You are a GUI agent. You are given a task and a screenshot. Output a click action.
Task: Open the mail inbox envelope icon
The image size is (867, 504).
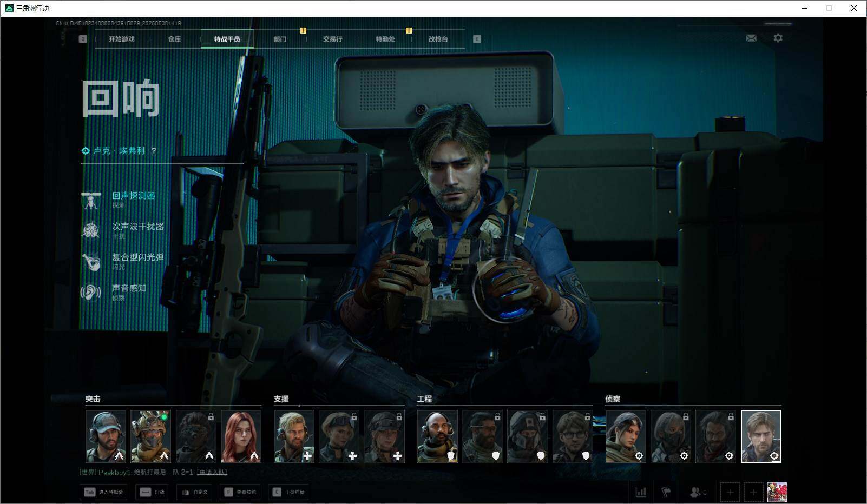[751, 38]
